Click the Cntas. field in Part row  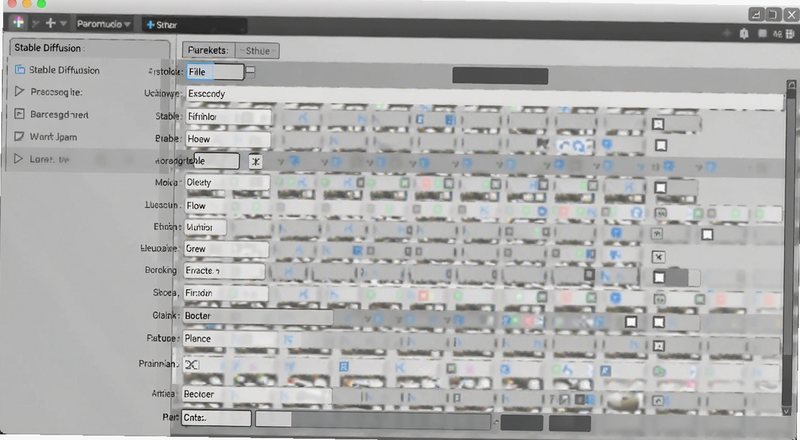point(216,418)
